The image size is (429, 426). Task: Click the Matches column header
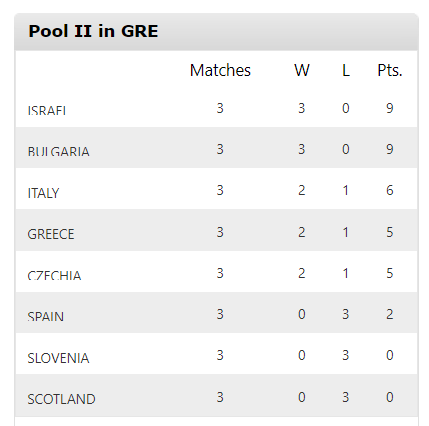click(x=220, y=70)
